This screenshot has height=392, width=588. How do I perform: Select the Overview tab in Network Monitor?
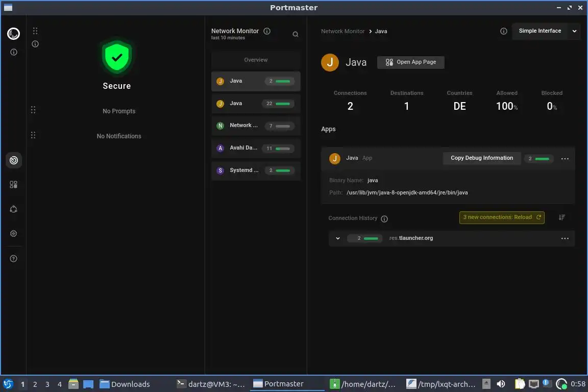256,60
